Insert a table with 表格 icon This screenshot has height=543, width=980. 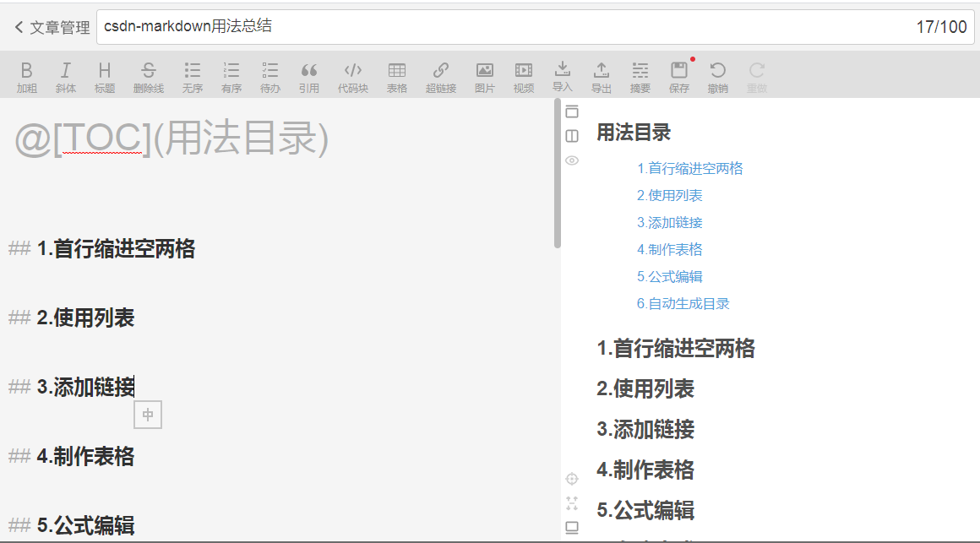point(397,74)
